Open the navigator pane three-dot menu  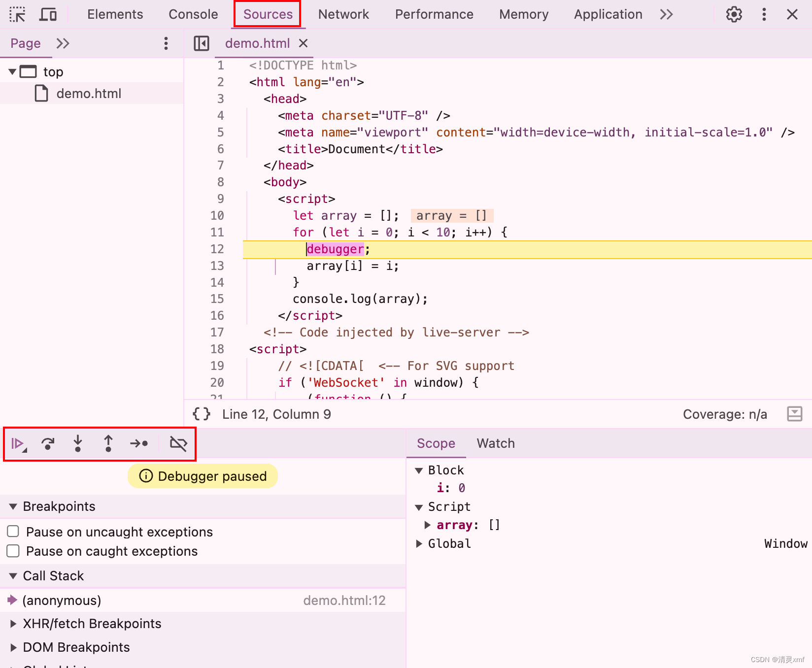[x=166, y=43]
